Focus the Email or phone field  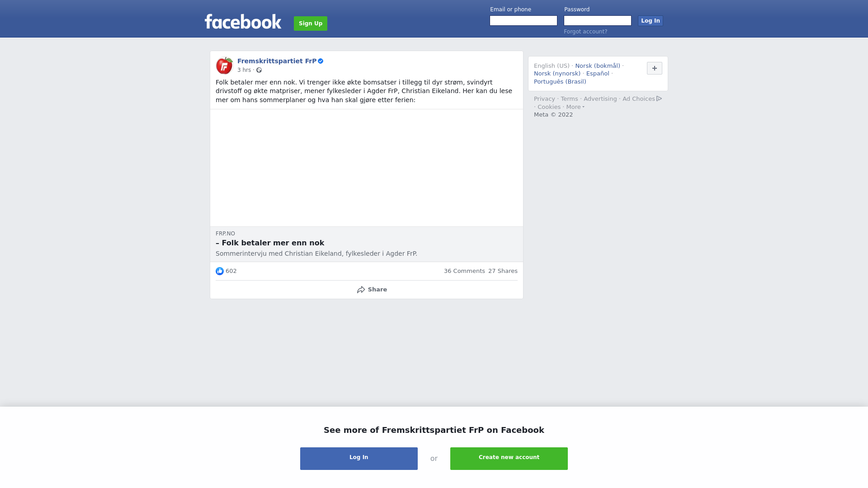[x=524, y=21]
